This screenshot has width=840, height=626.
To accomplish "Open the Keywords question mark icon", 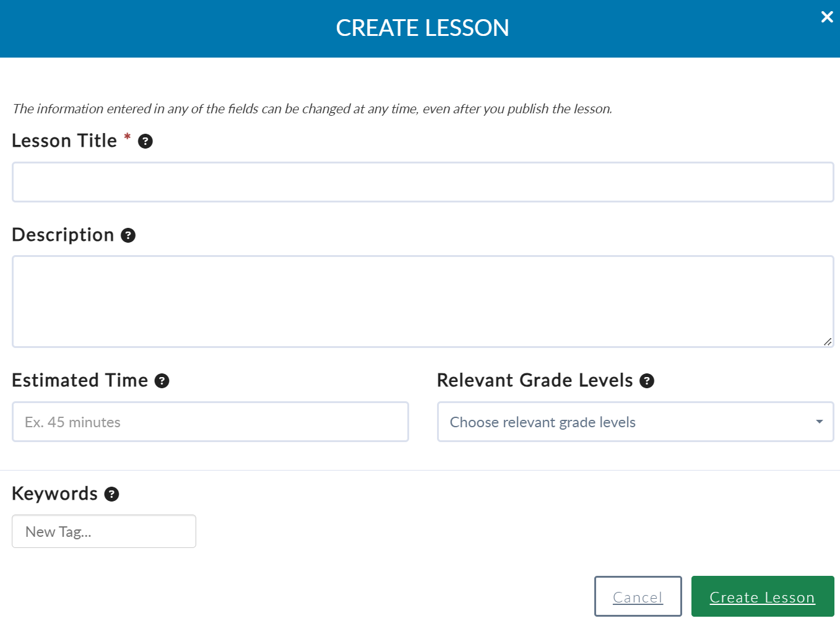I will 111,494.
